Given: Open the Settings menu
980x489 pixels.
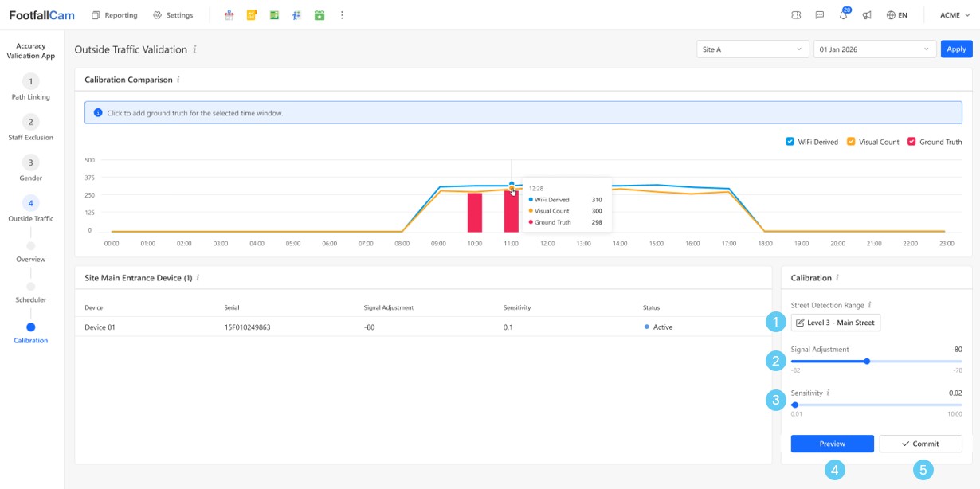Looking at the screenshot, I should (172, 15).
